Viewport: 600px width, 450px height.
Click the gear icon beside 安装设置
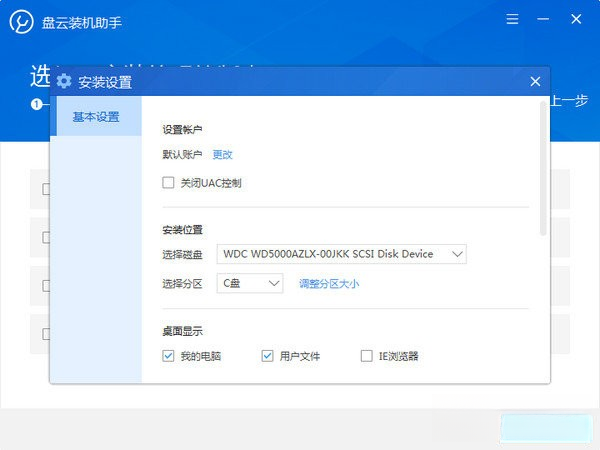point(64,81)
